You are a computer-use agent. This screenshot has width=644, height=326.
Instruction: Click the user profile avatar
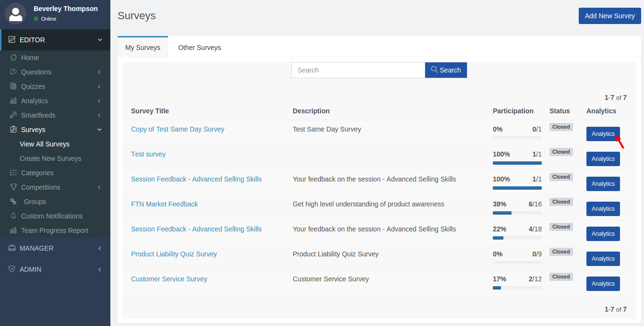[x=15, y=13]
